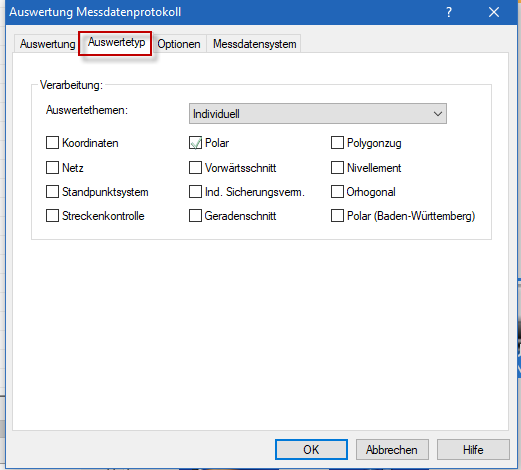Check the Geradenschnitt checkbox
The image size is (521, 470).
pyautogui.click(x=195, y=216)
